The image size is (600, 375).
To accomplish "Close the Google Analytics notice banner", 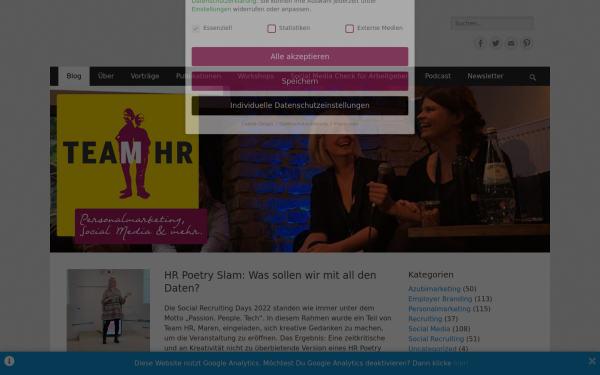I will pyautogui.click(x=592, y=361).
